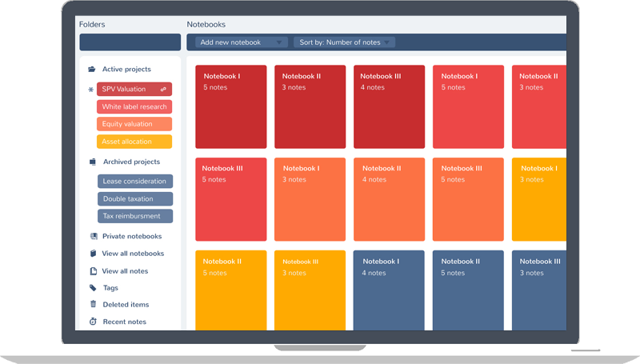Open the Double taxation archived project
Viewport: 640px width, 364px height.
coord(134,198)
